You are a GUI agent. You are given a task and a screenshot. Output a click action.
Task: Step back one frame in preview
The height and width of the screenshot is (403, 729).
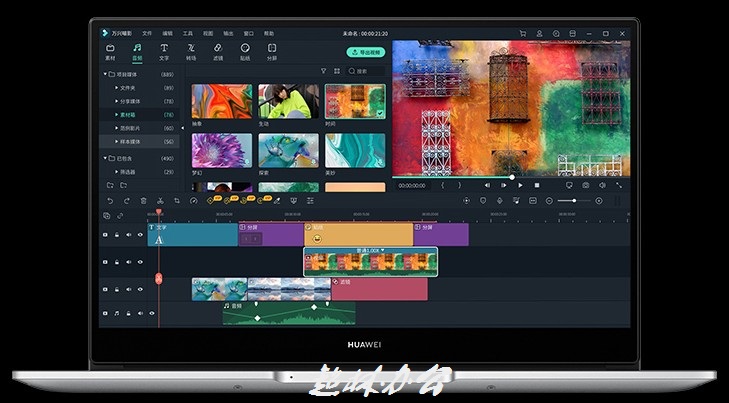(x=487, y=185)
